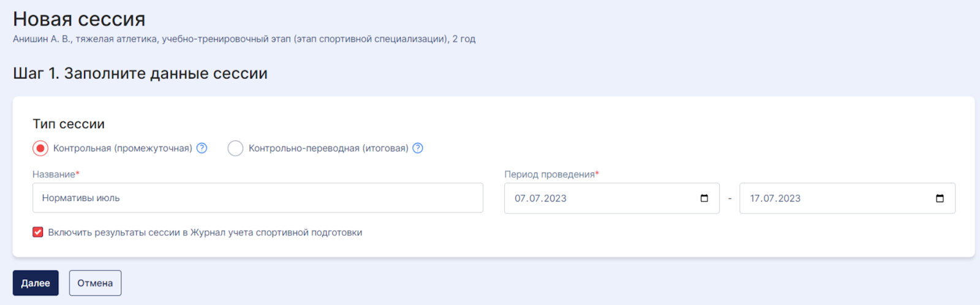Open help tooltip for Контрольно-переводная (итоговая)
The height and width of the screenshot is (305, 980).
418,148
